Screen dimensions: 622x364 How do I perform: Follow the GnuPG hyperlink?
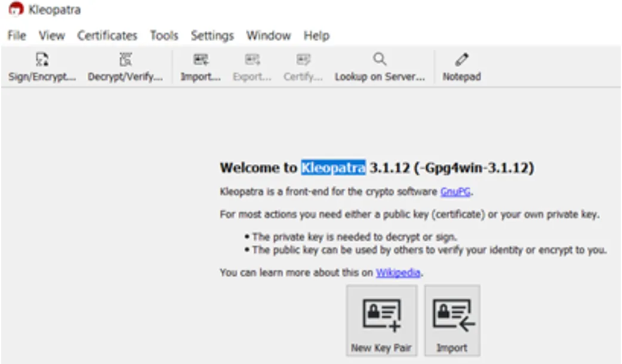tap(455, 192)
